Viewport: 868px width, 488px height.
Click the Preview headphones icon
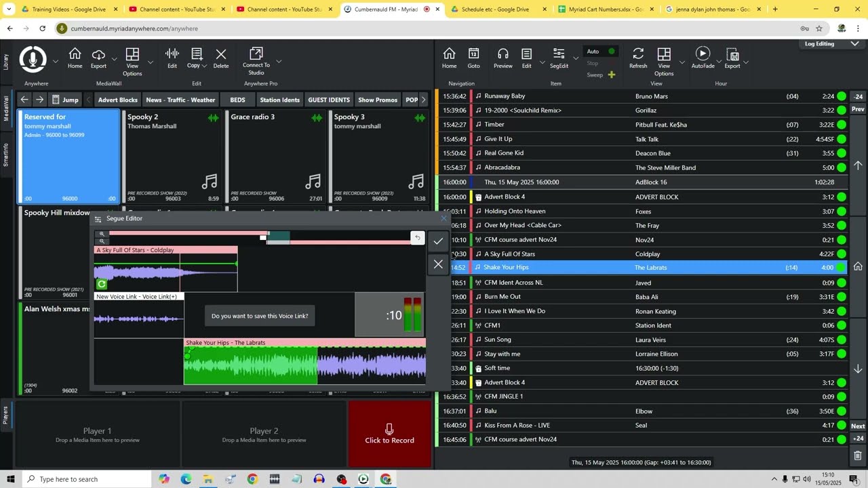[x=503, y=54]
